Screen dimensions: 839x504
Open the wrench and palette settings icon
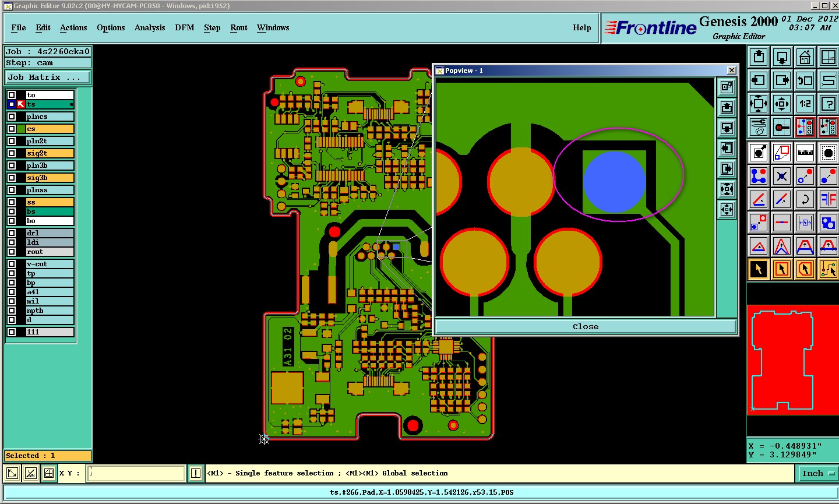pyautogui.click(x=759, y=127)
